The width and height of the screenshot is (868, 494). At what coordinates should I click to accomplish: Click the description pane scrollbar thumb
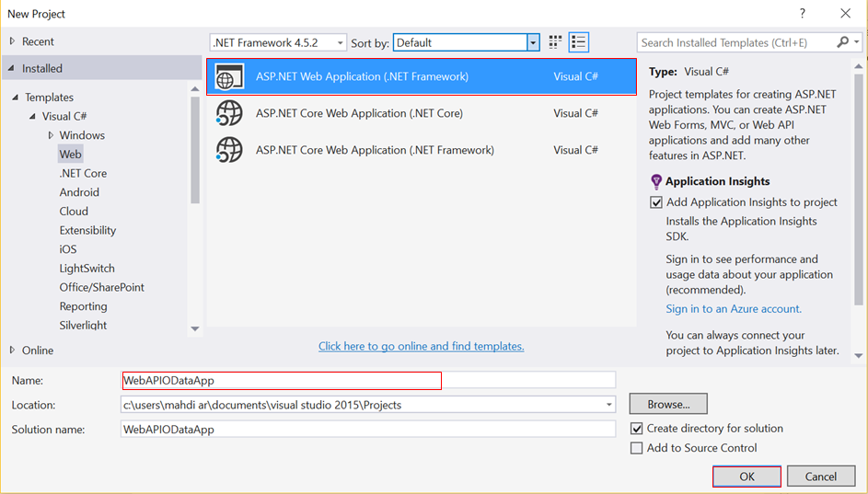[859, 190]
